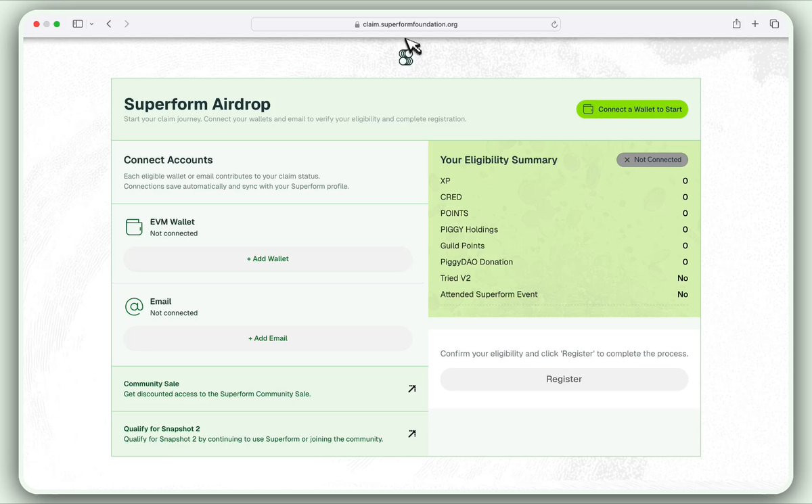Screen dimensions: 812x504
Task: Click the Connect Accounts heading
Action: [x=168, y=160]
